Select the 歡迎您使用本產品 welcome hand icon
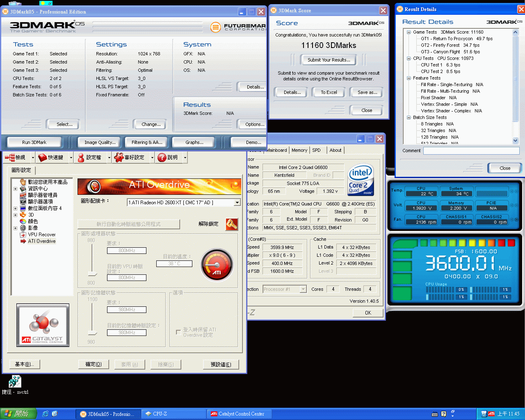 pos(23,182)
